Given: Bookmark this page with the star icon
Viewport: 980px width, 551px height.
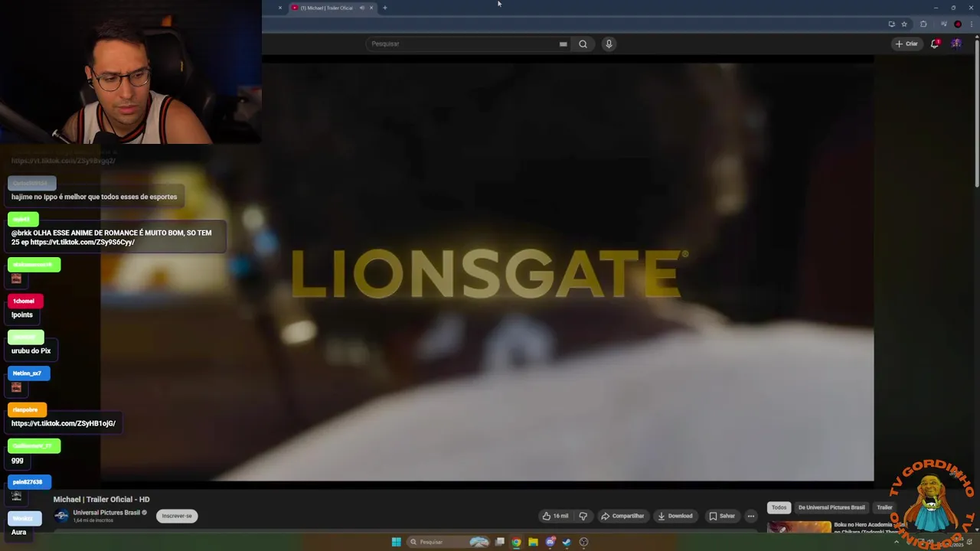Looking at the screenshot, I should click(904, 24).
